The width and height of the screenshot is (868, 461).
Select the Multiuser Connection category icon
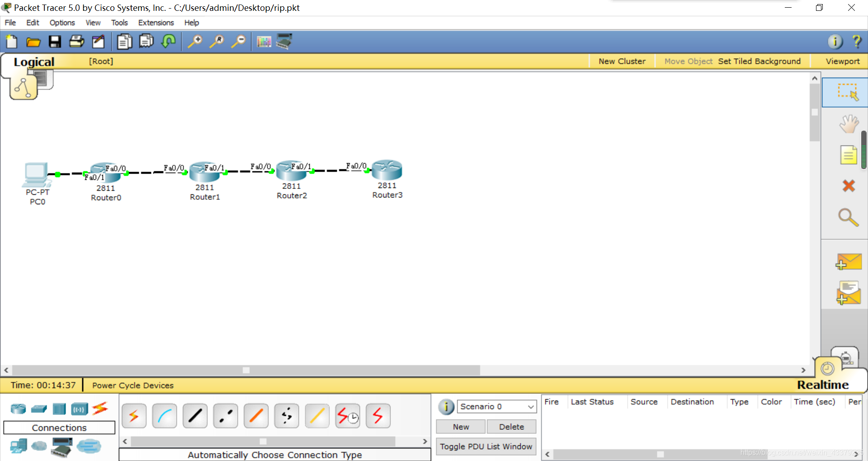[89, 447]
